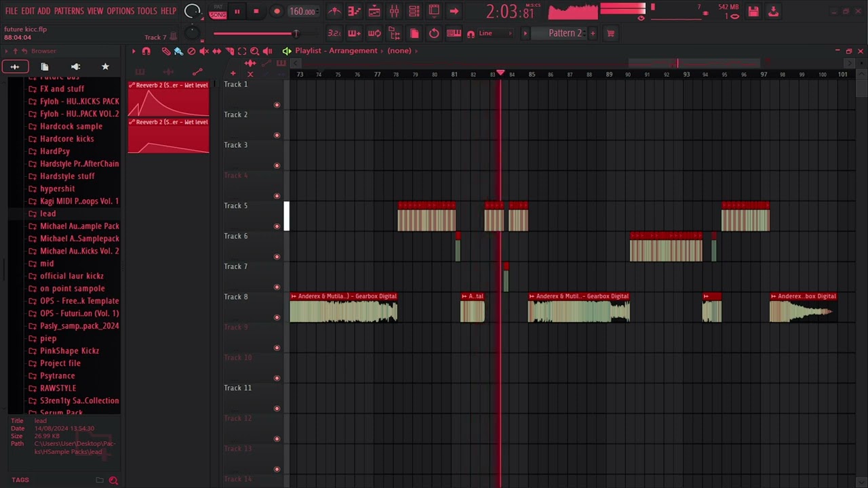Mute Track 6 using its green dot

277,256
